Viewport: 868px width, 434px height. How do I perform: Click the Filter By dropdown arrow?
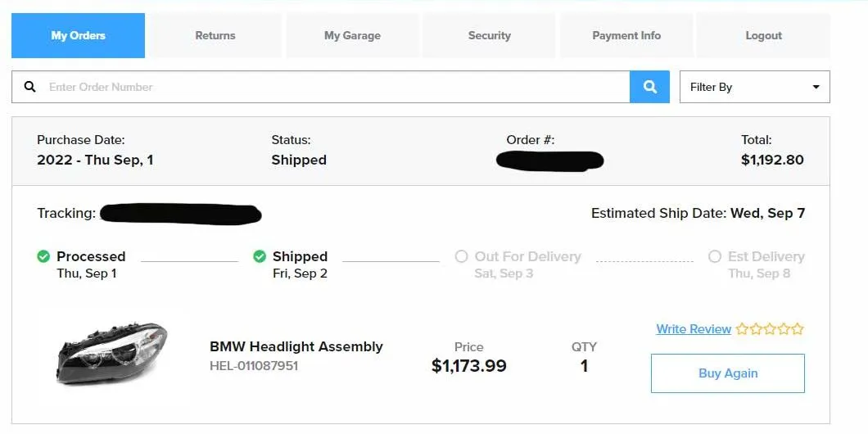tap(816, 87)
